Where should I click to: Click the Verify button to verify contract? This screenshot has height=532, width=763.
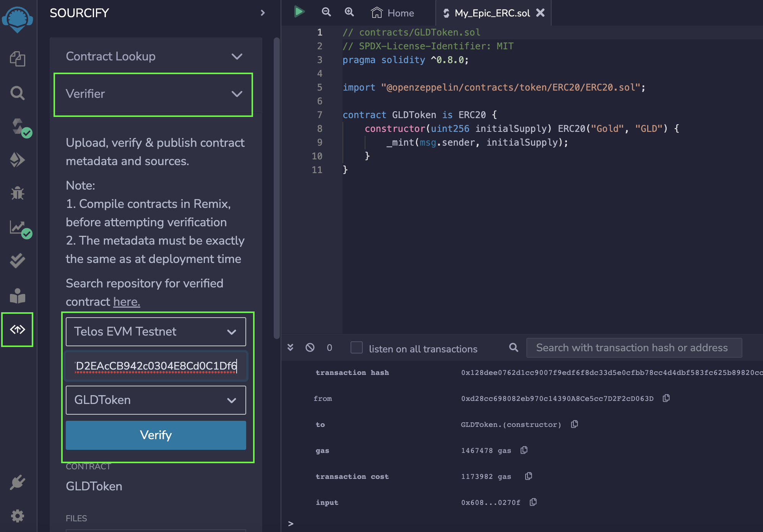tap(156, 435)
